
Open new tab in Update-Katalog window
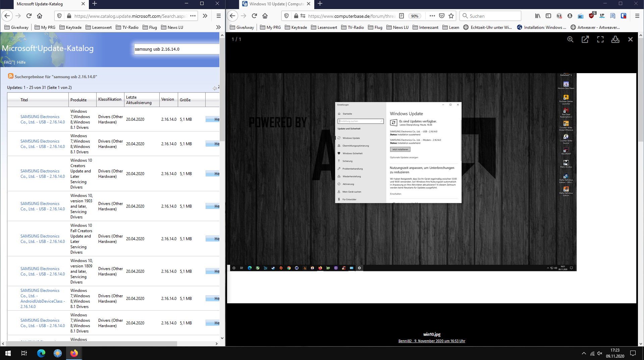95,4
